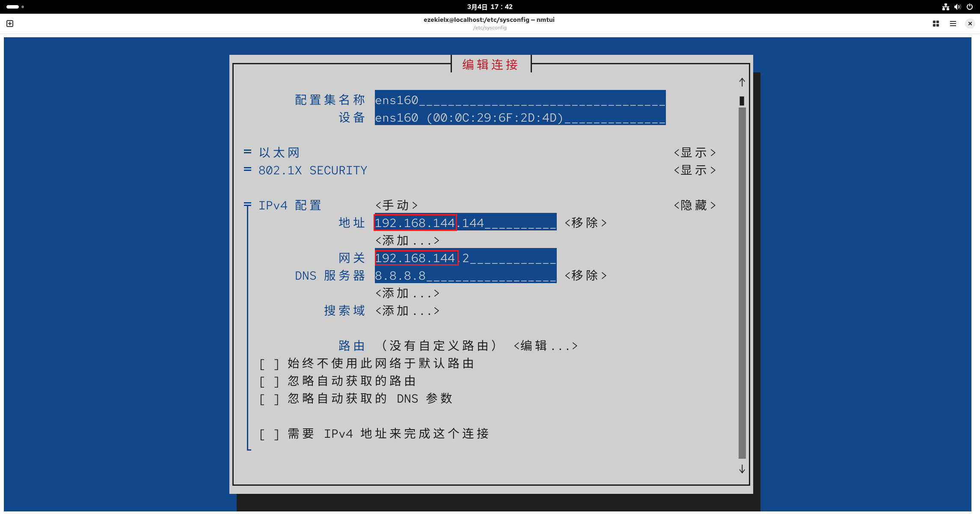Click the scroll down arrow of the dialog
This screenshot has width=980, height=514.
tap(742, 469)
